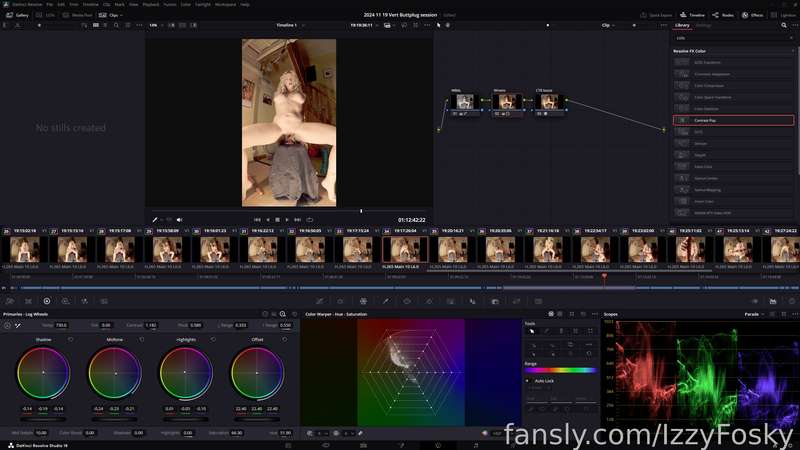The height and width of the screenshot is (450, 800).
Task: Toggle loop playback icon
Action: [x=309, y=220]
